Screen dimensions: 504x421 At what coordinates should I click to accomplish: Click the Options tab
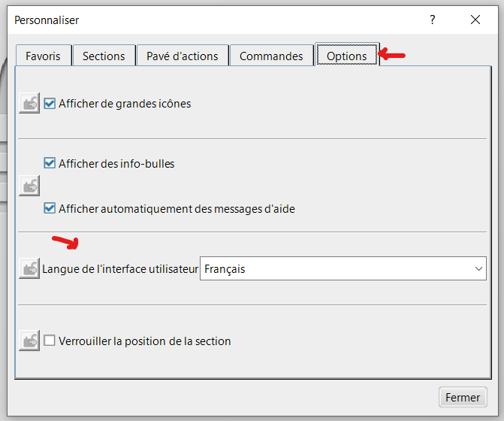tap(347, 56)
